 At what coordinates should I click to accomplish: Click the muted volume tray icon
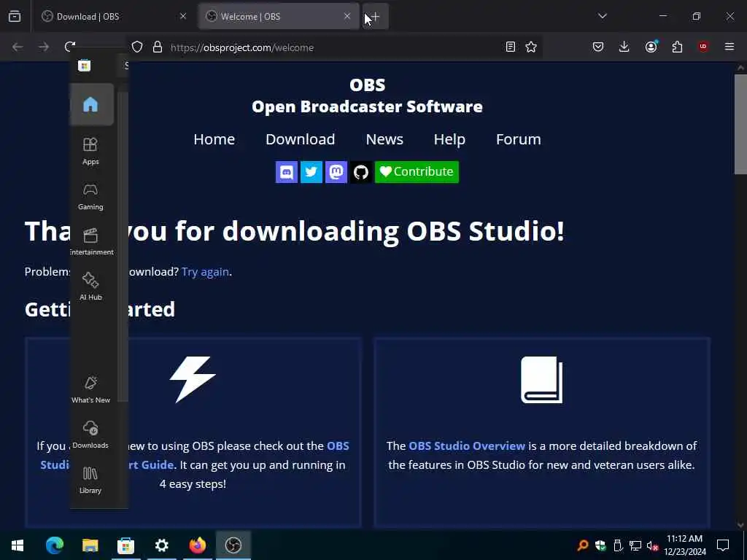click(652, 545)
